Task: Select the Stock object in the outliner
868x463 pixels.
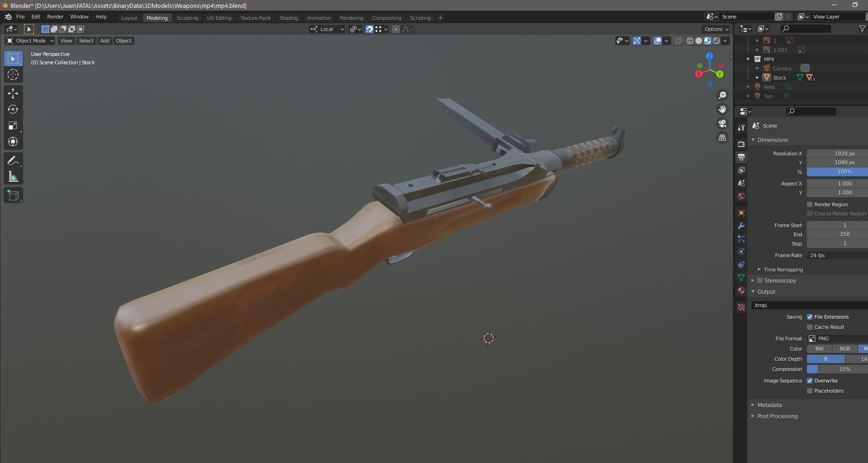Action: 779,78
